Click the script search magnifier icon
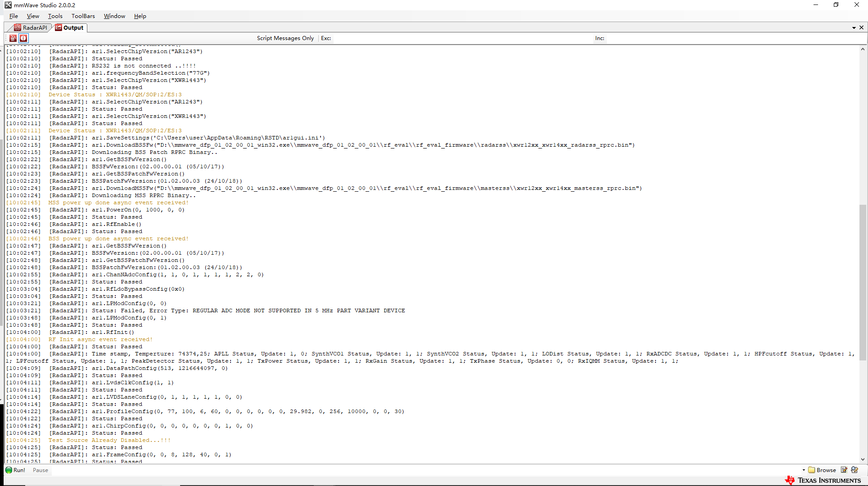868x486 pixels. pos(854,470)
